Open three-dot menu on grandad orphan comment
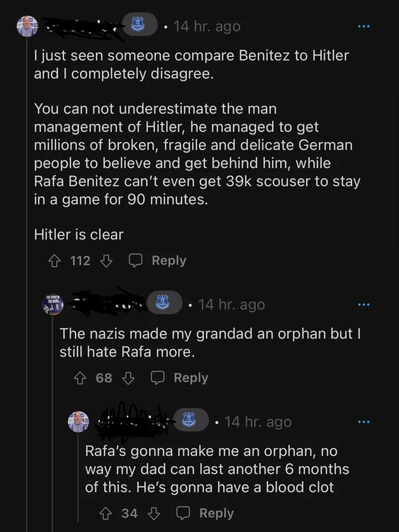The width and height of the screenshot is (399, 532). tap(364, 305)
